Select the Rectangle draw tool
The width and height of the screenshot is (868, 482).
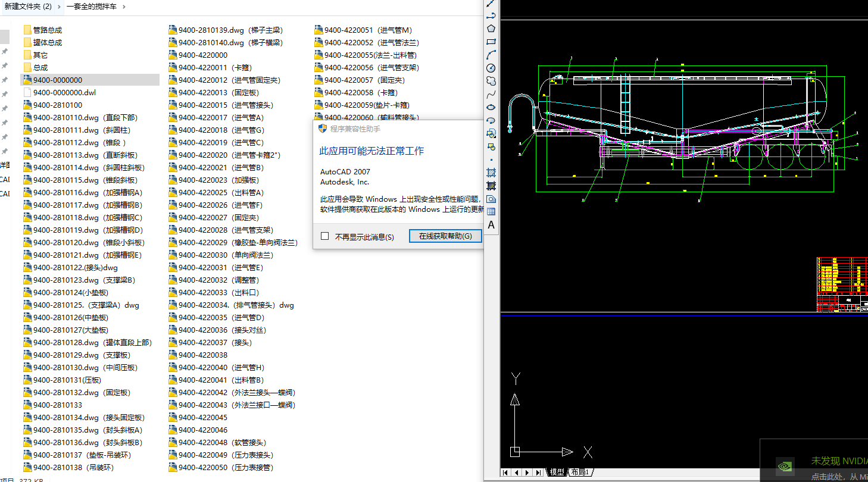(x=491, y=42)
